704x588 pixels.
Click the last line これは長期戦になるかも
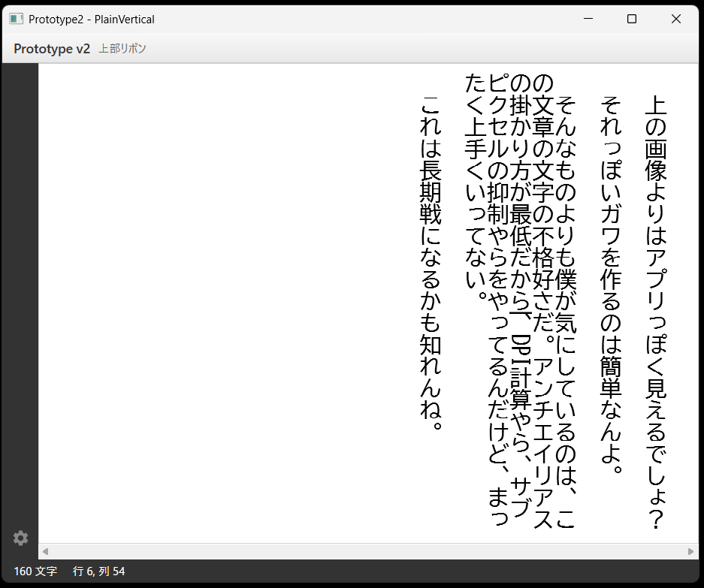[x=431, y=263]
